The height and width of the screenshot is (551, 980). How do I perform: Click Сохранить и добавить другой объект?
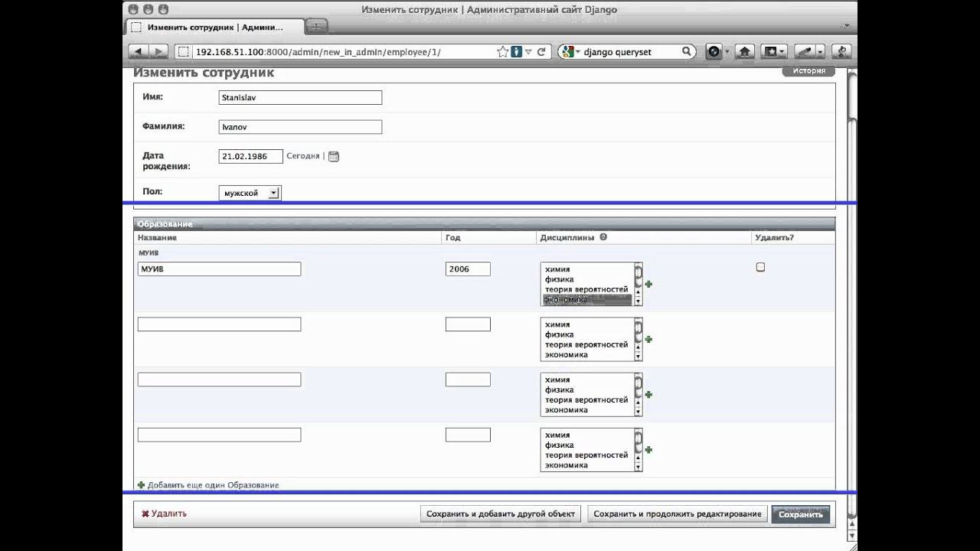point(501,514)
